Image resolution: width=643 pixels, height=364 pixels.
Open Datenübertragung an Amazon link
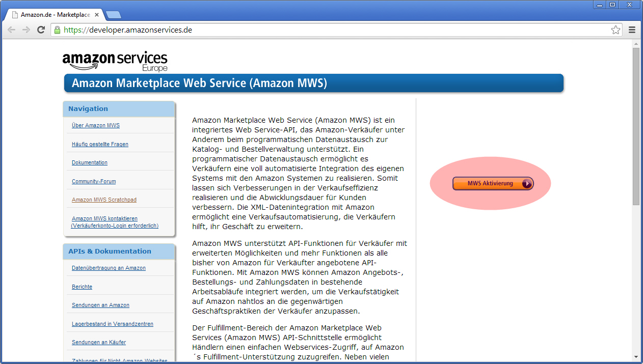109,268
